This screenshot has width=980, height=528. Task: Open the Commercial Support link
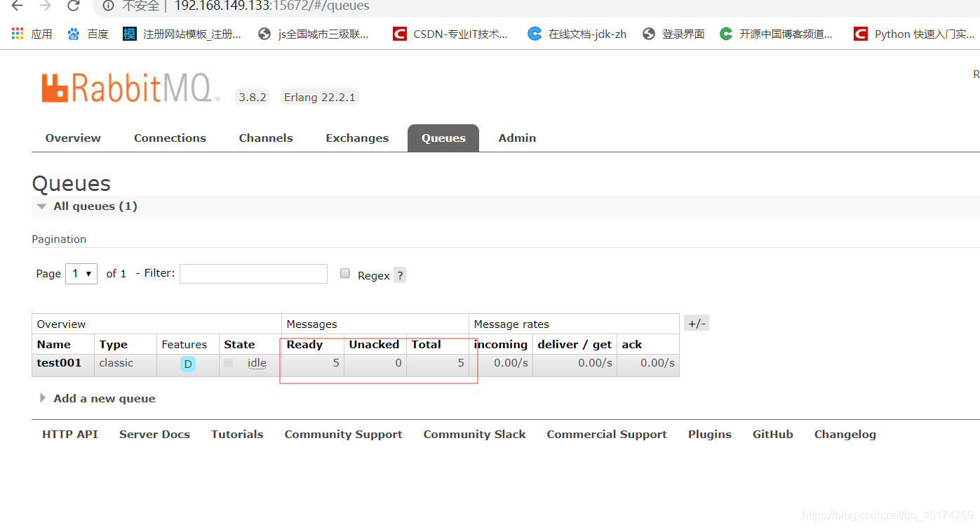coord(607,434)
